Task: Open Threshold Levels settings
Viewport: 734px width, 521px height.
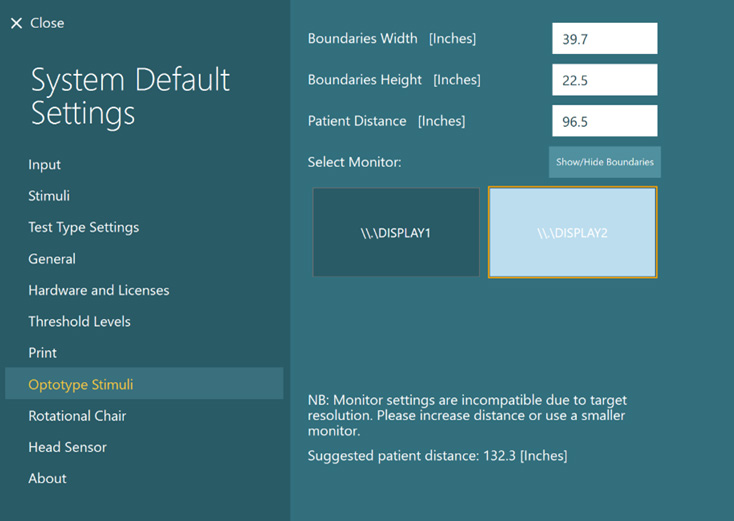Action: pyautogui.click(x=80, y=322)
